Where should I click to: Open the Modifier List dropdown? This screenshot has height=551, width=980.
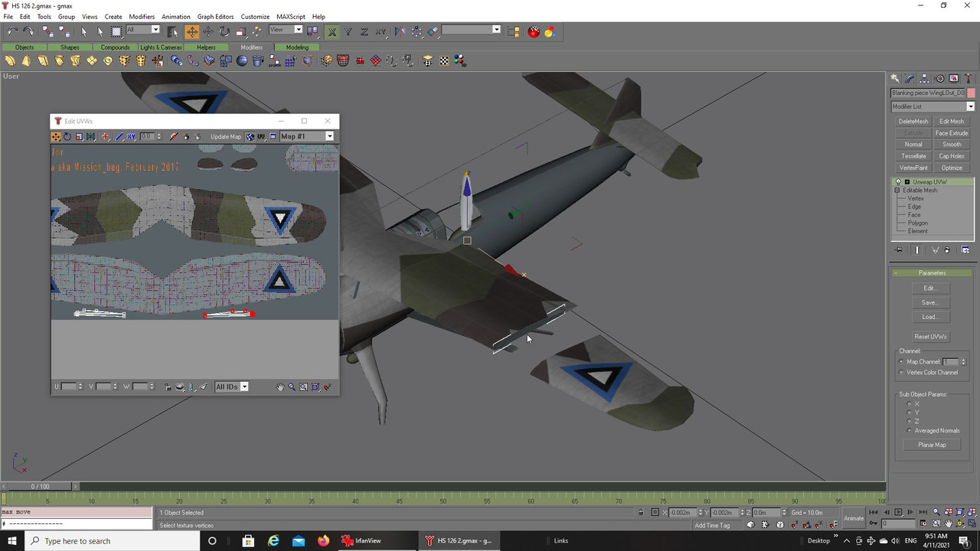point(933,106)
